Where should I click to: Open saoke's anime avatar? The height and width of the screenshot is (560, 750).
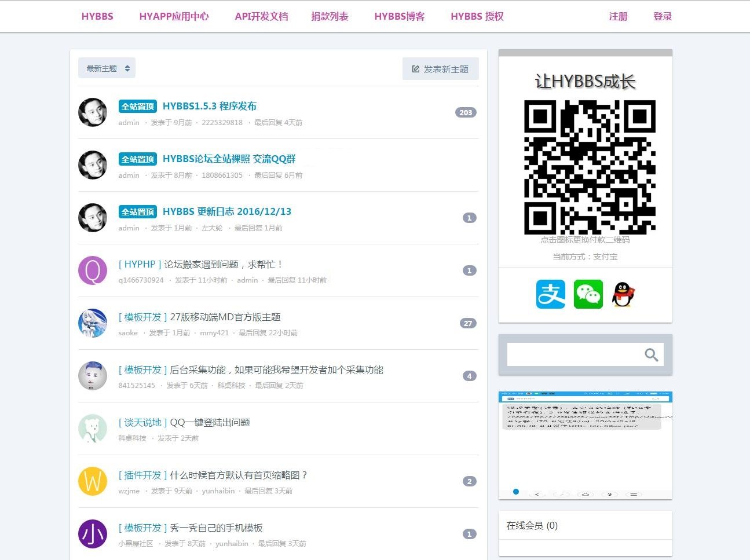[x=93, y=323]
